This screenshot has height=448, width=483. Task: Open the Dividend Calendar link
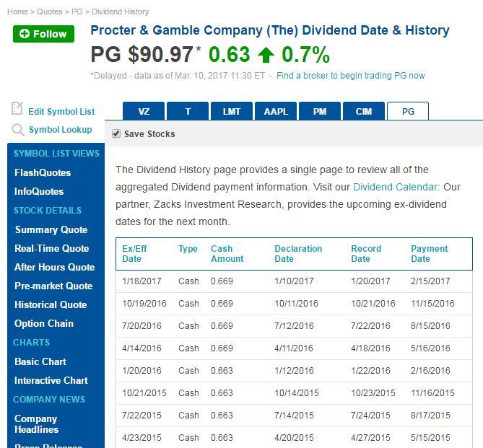click(x=395, y=187)
